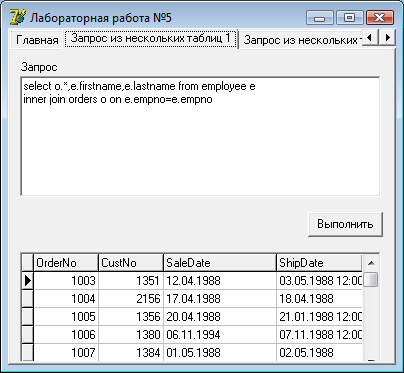Select SaleDate cell 17.04.1988
This screenshot has width=404, height=373.
[220, 299]
